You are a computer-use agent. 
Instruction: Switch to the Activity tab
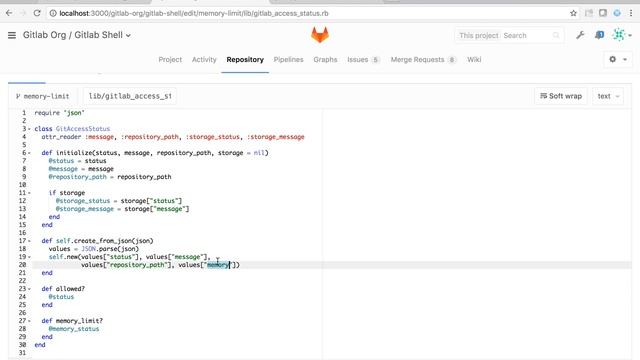[204, 60]
